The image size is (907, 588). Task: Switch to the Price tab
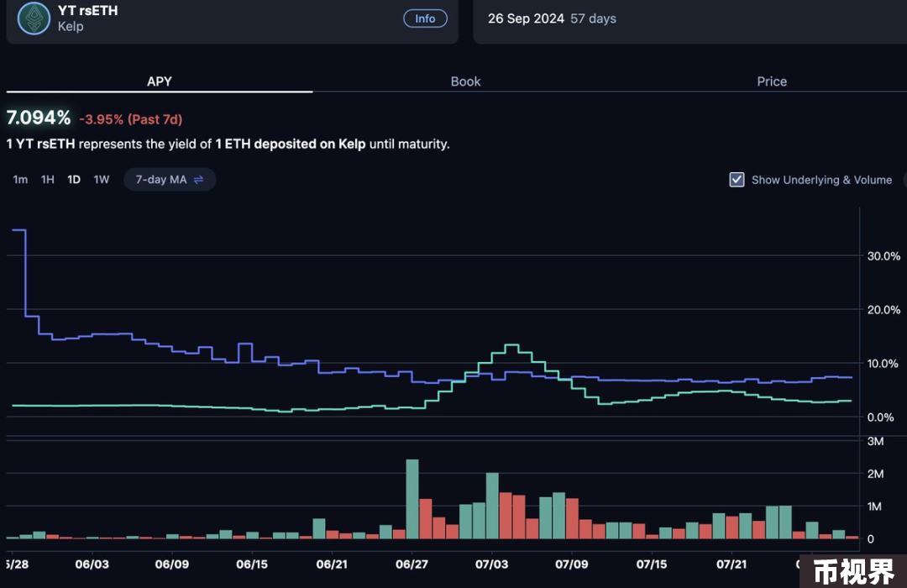click(x=772, y=81)
